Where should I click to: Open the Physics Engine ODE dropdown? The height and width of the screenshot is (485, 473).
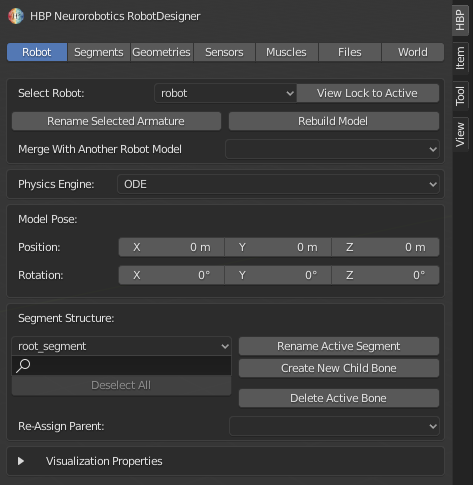coord(278,184)
